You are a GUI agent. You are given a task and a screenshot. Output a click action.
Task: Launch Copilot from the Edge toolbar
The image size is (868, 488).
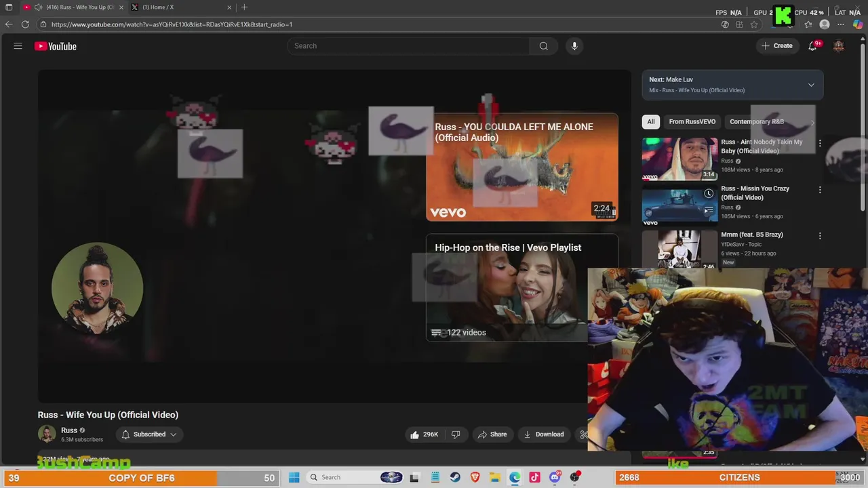858,24
